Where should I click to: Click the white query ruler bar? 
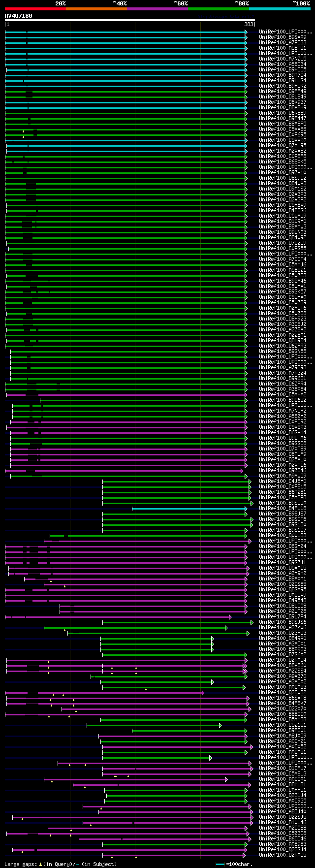pyautogui.click(x=129, y=20)
